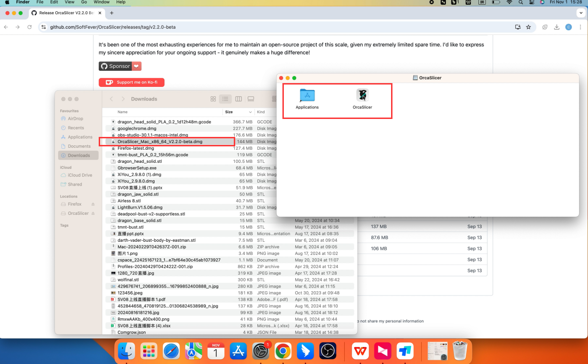Open WPS Office from the dock
588x364 pixels.
pyautogui.click(x=361, y=351)
